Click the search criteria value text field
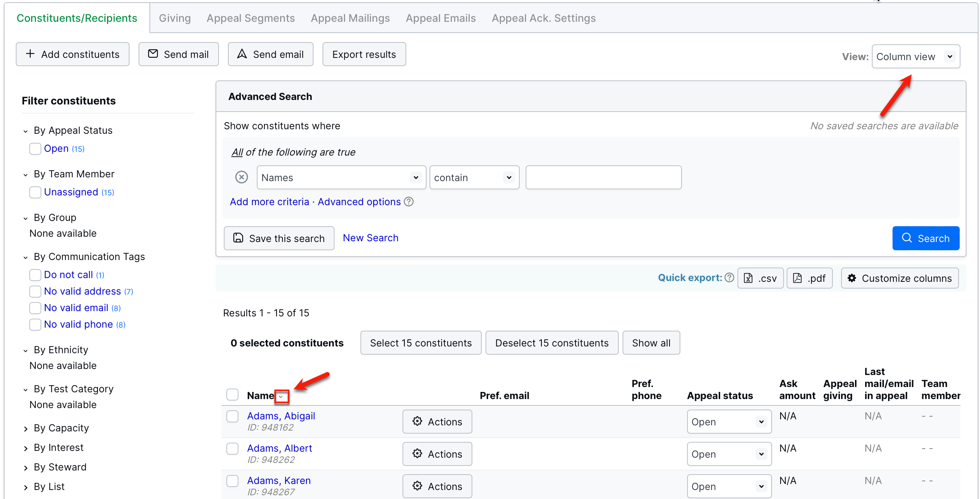Screen dimensions: 980x499 [603, 178]
